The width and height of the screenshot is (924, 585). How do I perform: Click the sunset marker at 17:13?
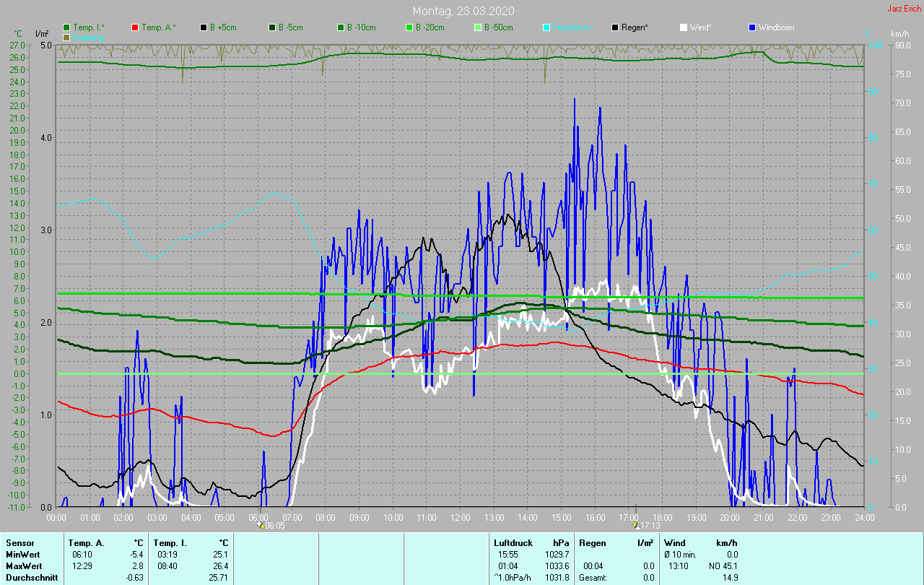click(x=635, y=526)
